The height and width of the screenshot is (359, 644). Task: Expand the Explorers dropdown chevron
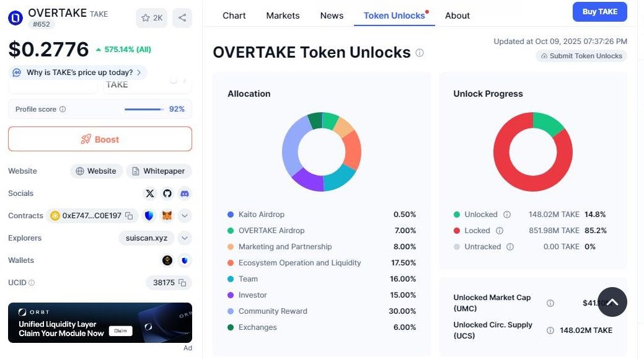(x=185, y=238)
